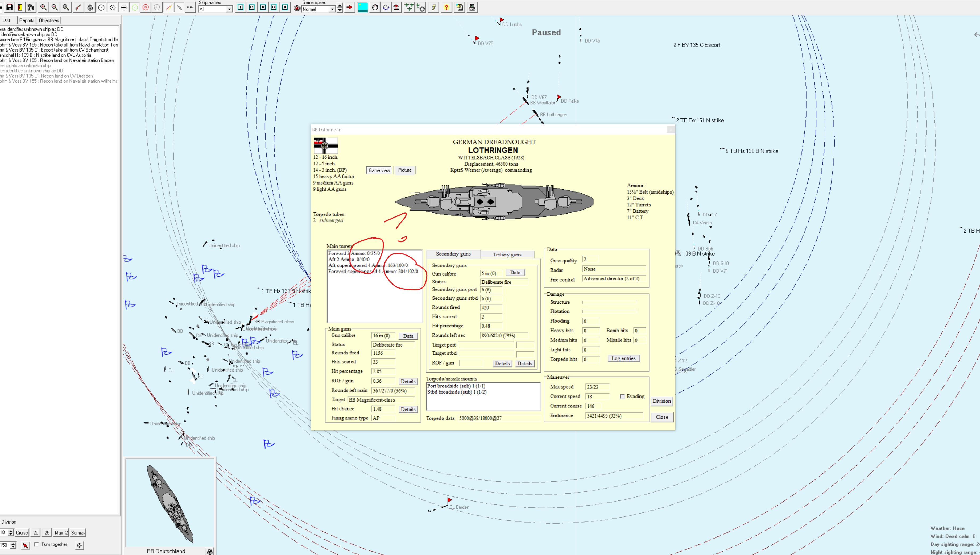The height and width of the screenshot is (555, 980).
Task: Select the Game view tab
Action: pyautogui.click(x=379, y=170)
